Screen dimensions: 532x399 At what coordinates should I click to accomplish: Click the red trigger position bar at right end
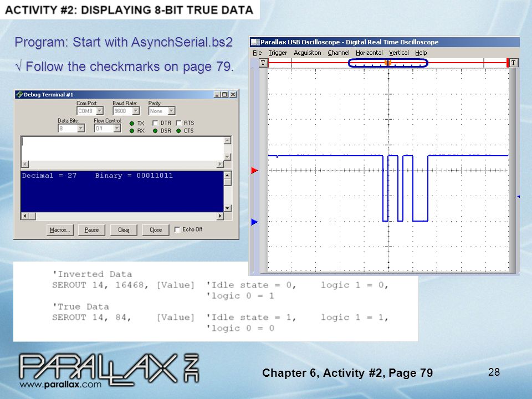508,63
